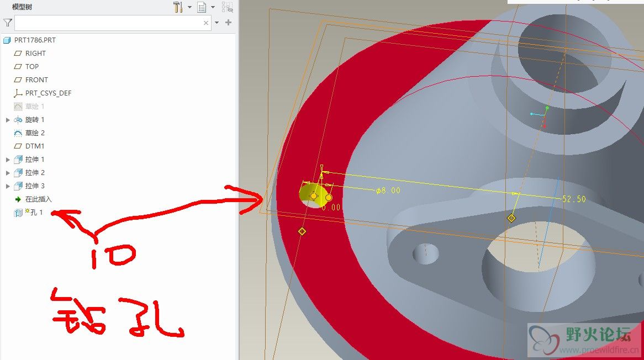Click the 拉伸 2 extrude icon
The height and width of the screenshot is (360, 644).
pyautogui.click(x=18, y=173)
